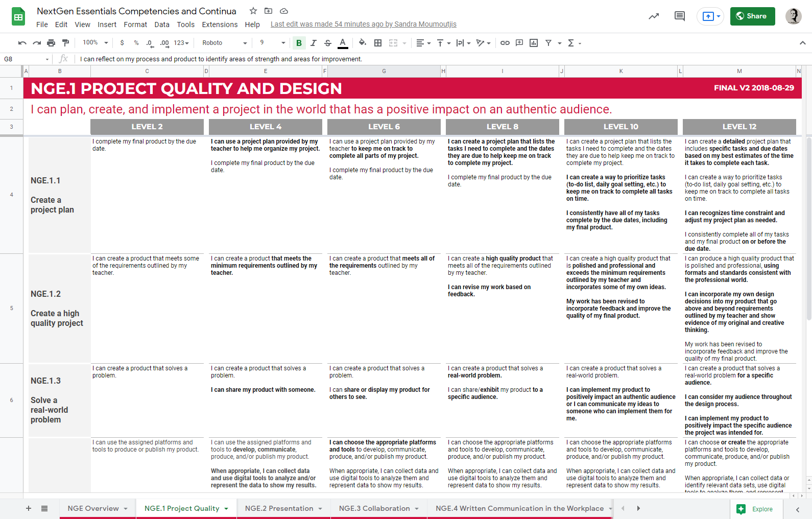Open comment history icon
The image size is (812, 519).
coord(679,16)
